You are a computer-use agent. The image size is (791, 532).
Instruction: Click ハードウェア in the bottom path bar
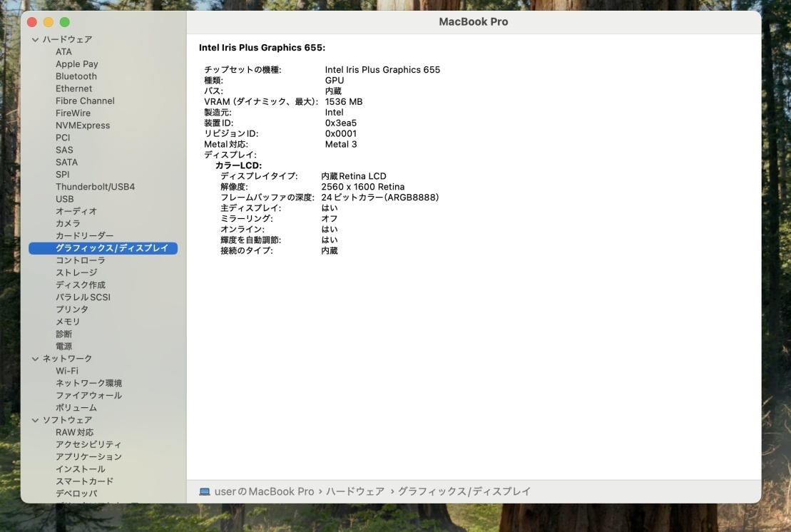pyautogui.click(x=355, y=491)
